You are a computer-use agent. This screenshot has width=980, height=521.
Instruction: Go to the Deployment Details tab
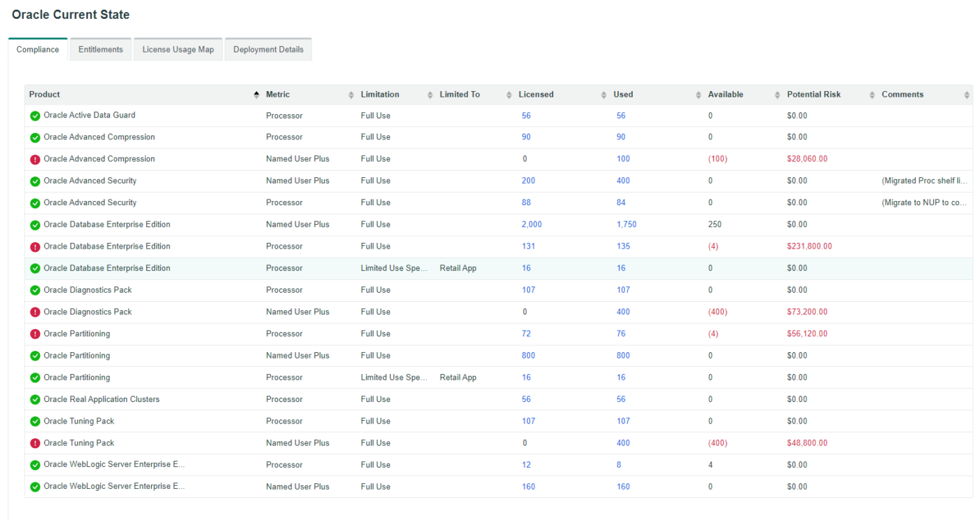(x=268, y=50)
